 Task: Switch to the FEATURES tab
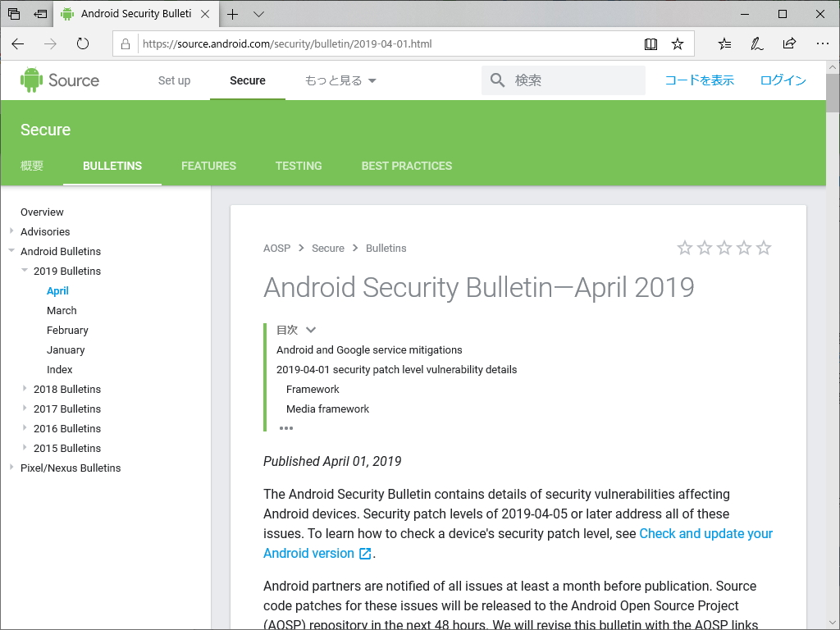(208, 166)
